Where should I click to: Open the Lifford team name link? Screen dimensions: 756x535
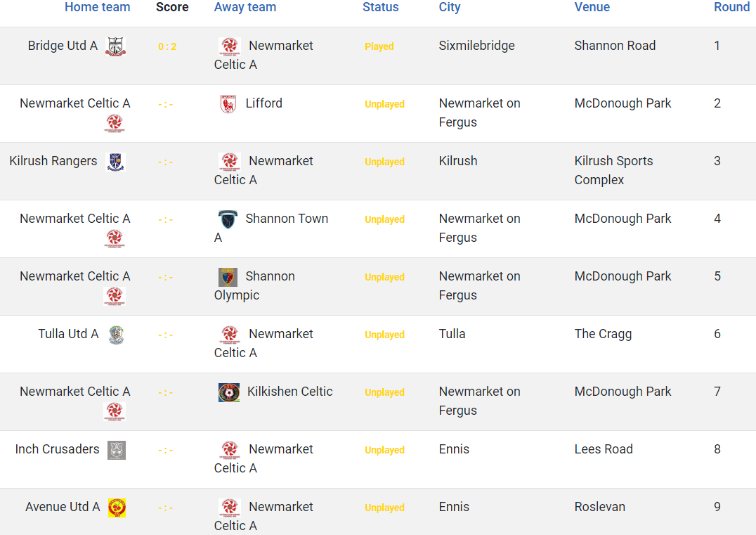click(263, 103)
